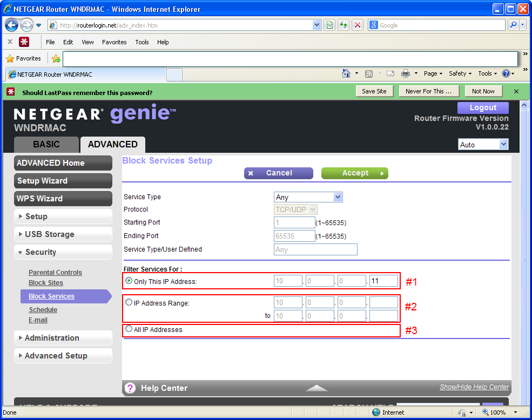This screenshot has height=420, width=532.
Task: Select Only This IP Address radio button
Action: 129,281
